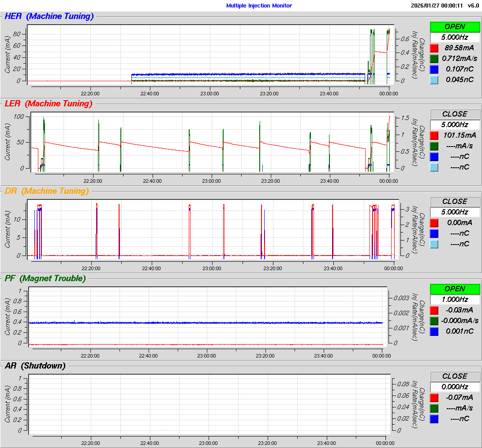Click the PF 1.000Hz frequency field
The width and height of the screenshot is (482, 448).
(x=455, y=299)
